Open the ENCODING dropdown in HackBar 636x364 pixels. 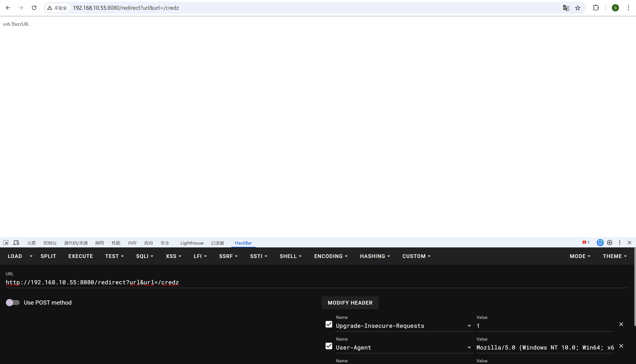click(x=331, y=256)
